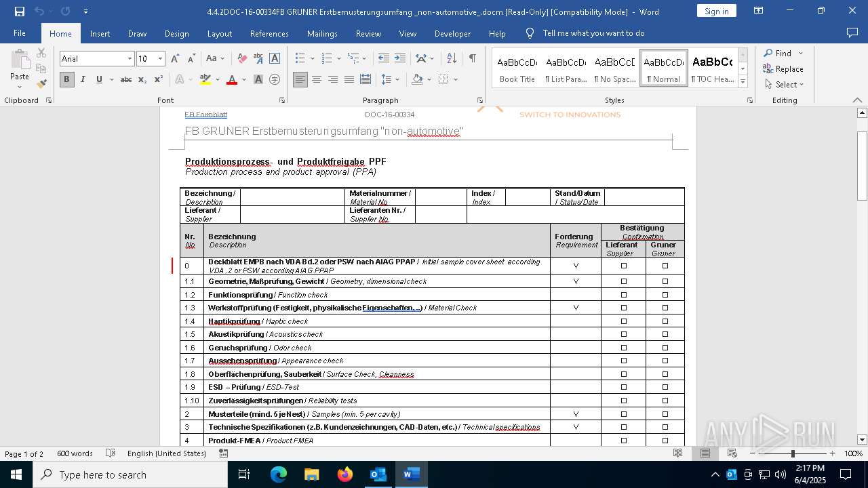Click the Sign in button

tap(717, 11)
